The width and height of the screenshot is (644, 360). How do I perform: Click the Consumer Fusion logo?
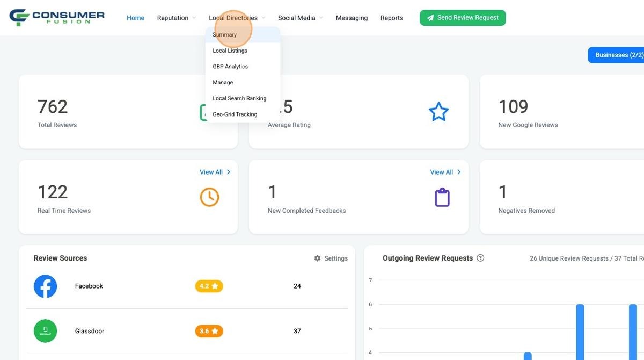57,17
